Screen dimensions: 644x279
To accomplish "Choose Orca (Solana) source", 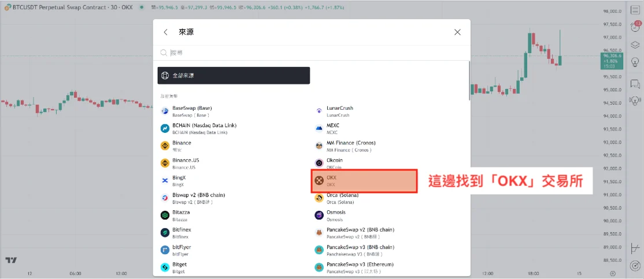I will point(388,198).
